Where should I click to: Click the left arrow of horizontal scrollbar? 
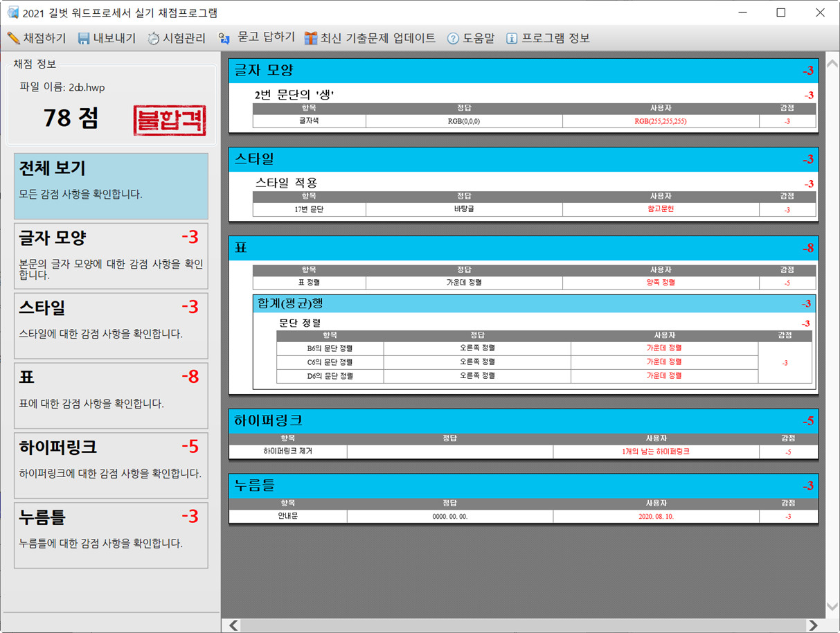tap(234, 625)
